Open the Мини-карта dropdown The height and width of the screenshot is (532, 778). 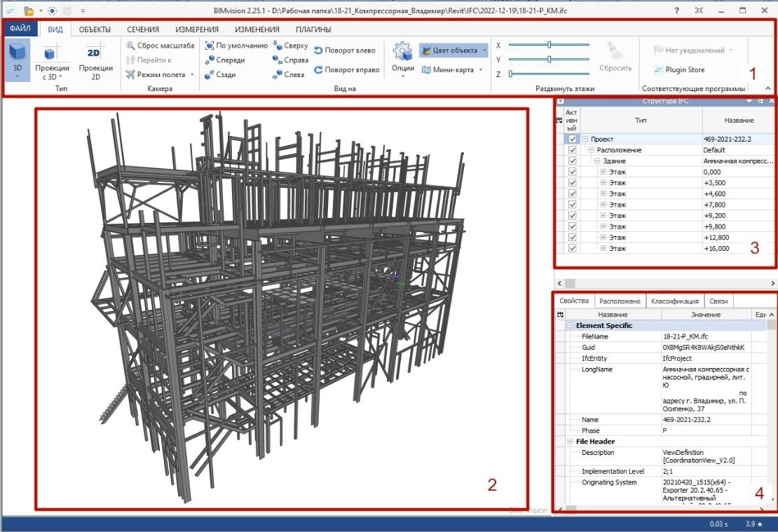481,70
